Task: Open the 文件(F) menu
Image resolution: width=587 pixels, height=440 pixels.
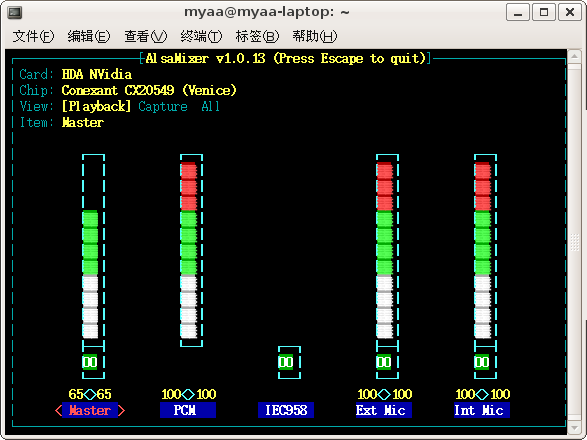Action: click(x=33, y=36)
